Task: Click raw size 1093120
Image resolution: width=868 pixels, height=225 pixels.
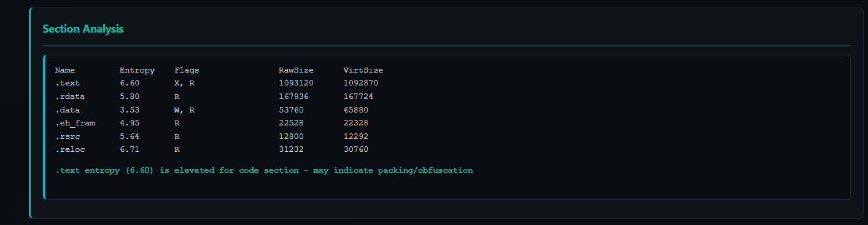Action: (296, 83)
